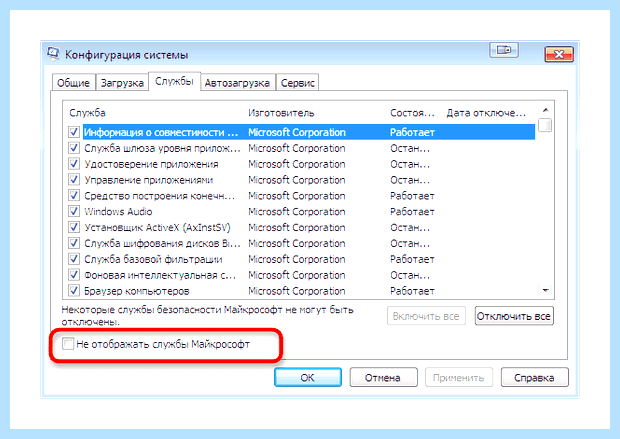Toggle Служба базовой фильтрации checkbox
This screenshot has width=620, height=439.
pos(74,259)
